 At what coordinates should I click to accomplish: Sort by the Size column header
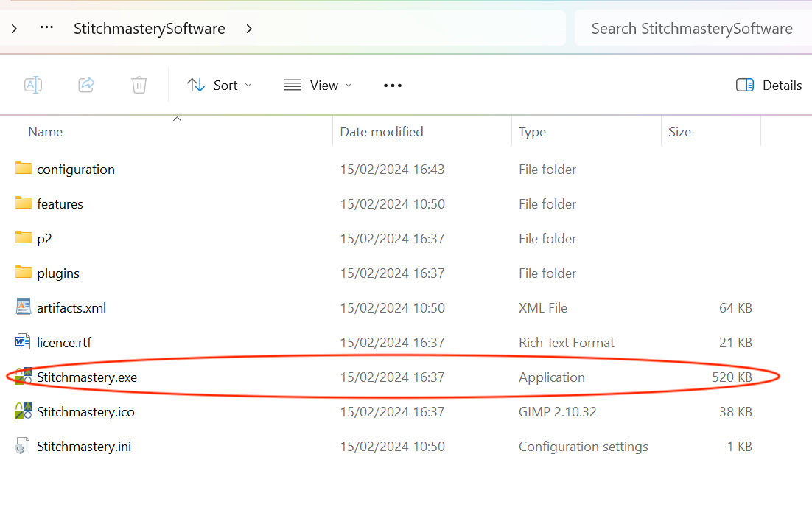click(x=679, y=132)
